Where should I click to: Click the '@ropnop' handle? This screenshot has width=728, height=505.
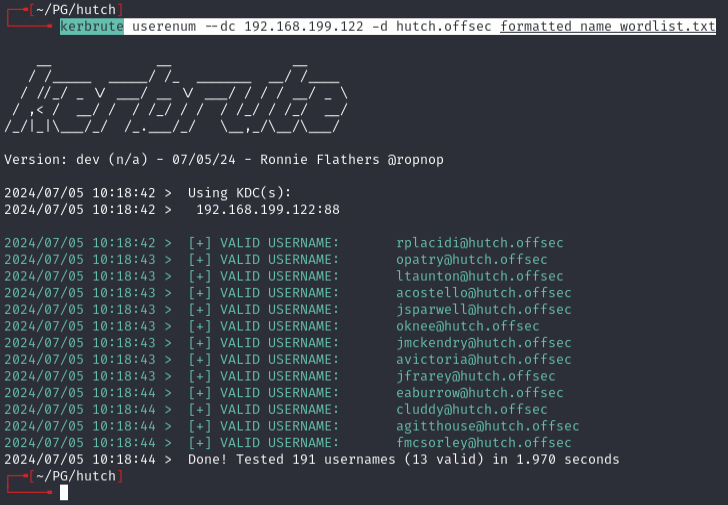416,160
